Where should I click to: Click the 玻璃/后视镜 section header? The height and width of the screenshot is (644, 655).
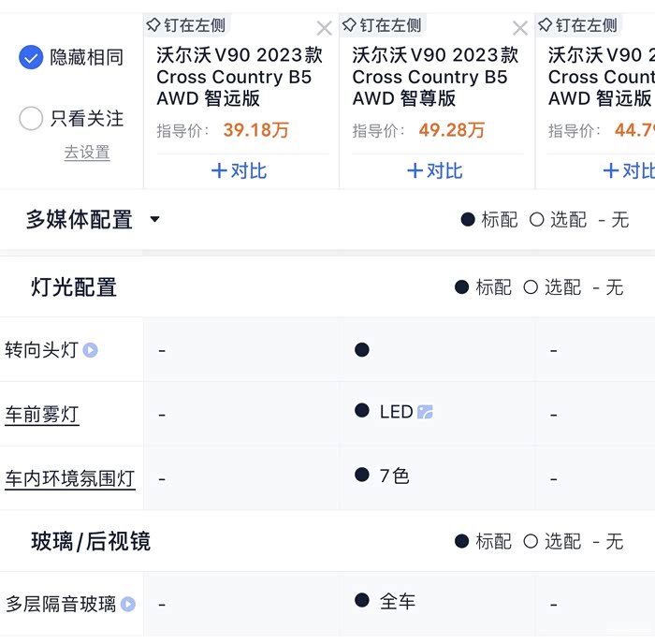tap(90, 541)
